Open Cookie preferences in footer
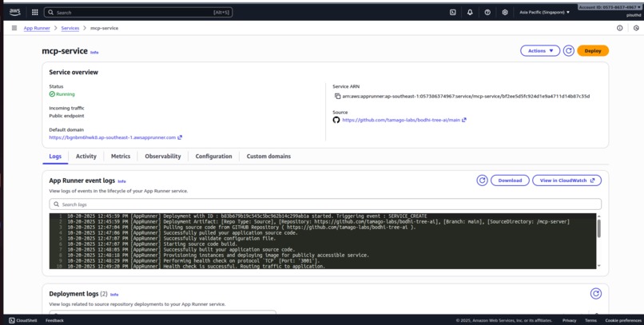Viewport: 644px width, 325px height. pos(623,320)
